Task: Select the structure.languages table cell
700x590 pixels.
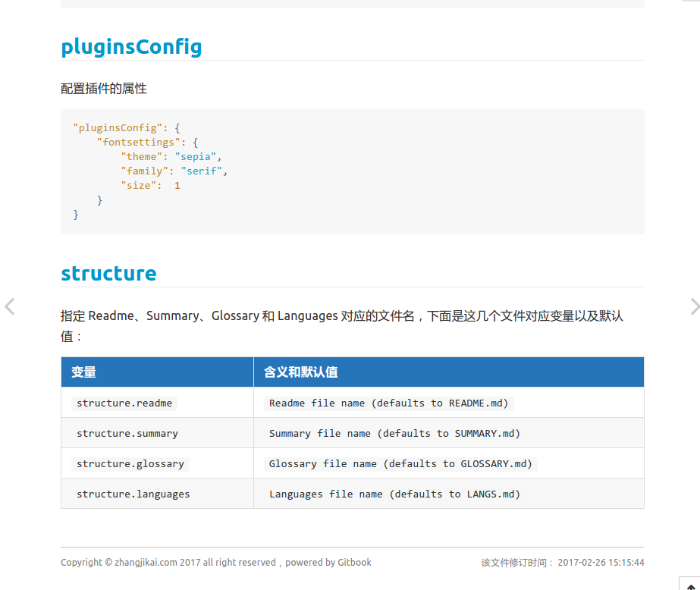Action: 133,494
